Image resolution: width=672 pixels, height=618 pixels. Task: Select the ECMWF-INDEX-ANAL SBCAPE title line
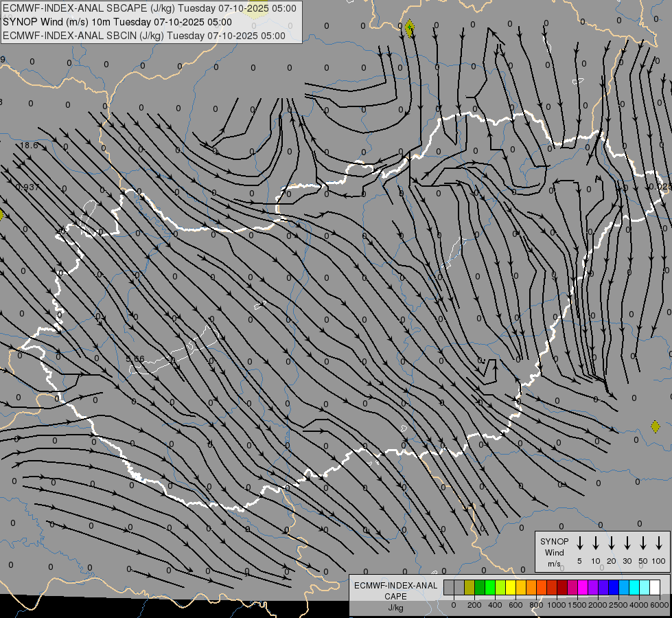point(150,8)
